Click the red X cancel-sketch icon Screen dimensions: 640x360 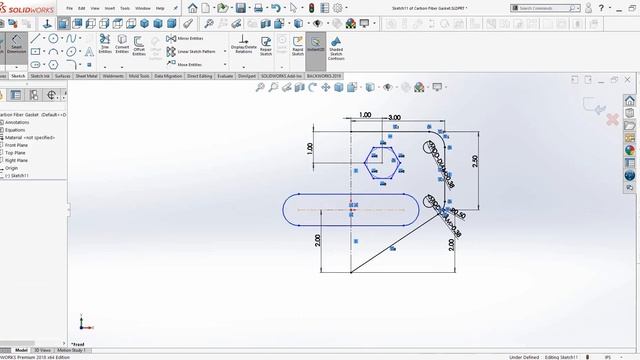(x=612, y=120)
